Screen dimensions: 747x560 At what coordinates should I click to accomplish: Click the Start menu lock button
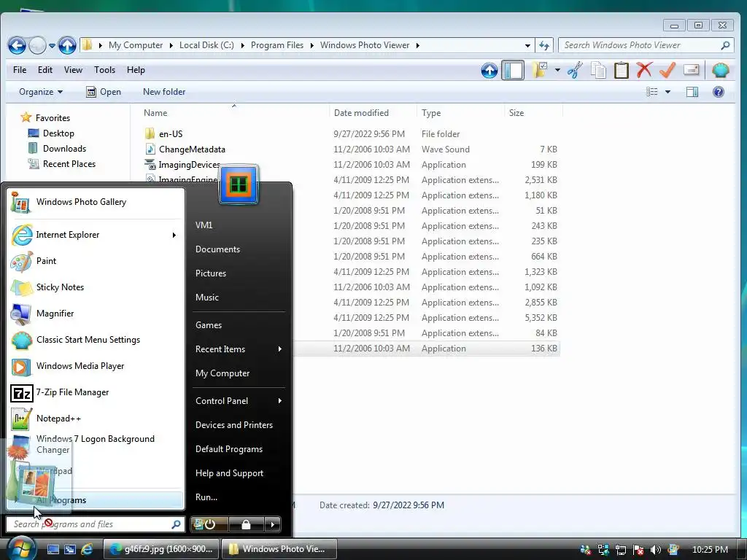[246, 524]
